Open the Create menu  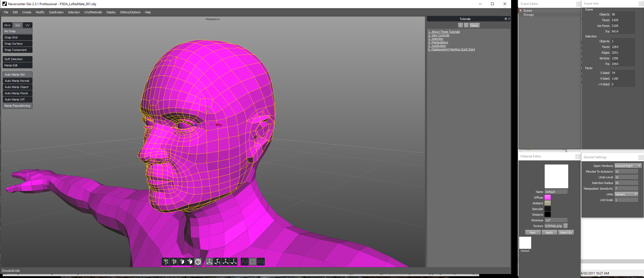click(x=27, y=12)
